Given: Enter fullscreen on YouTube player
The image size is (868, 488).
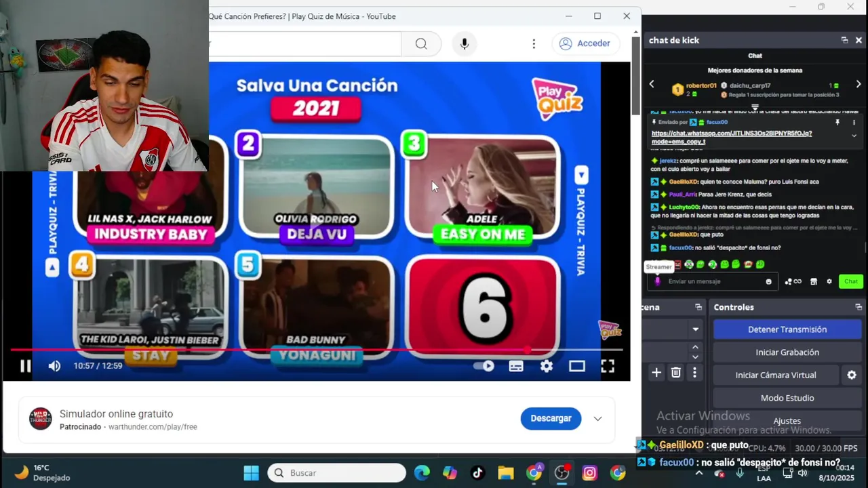Looking at the screenshot, I should pyautogui.click(x=608, y=366).
